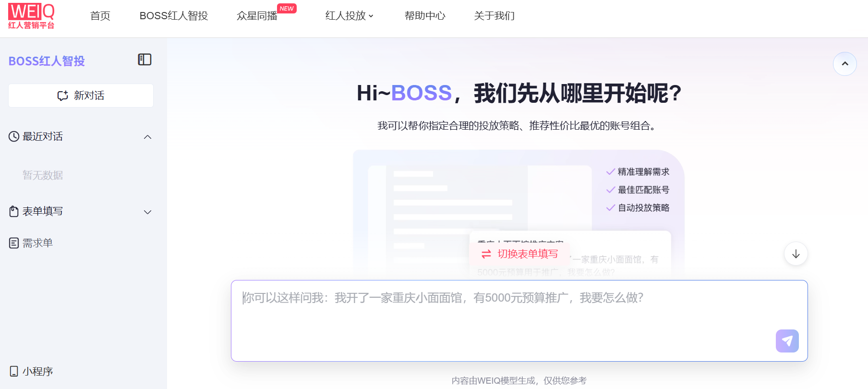This screenshot has height=389, width=868.
Task: Start a 新对话 conversation
Action: [x=81, y=96]
